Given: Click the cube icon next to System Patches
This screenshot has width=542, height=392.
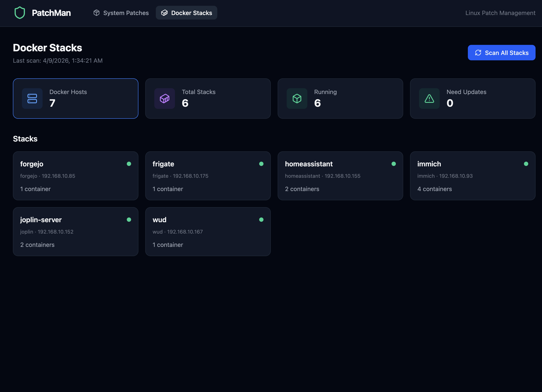Looking at the screenshot, I should [x=96, y=13].
